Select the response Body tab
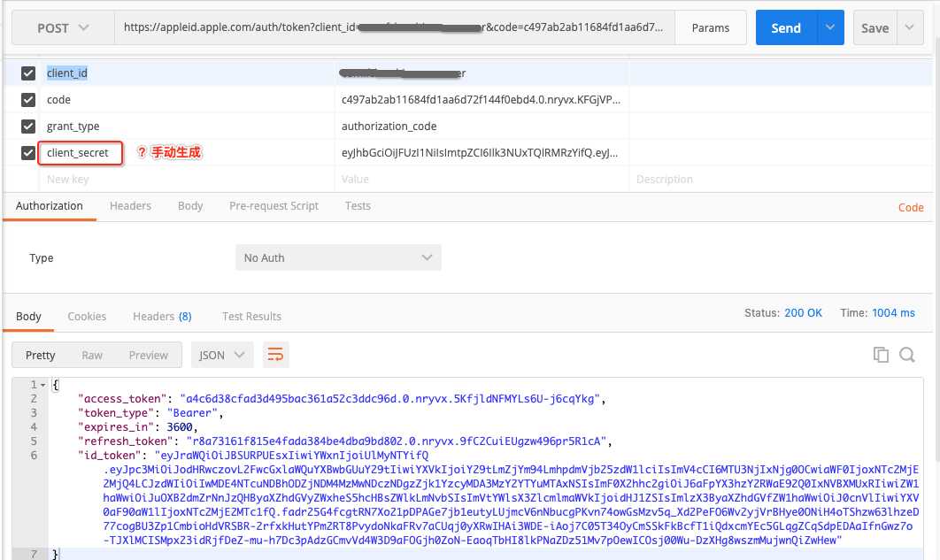The width and height of the screenshot is (940, 560). [x=28, y=316]
